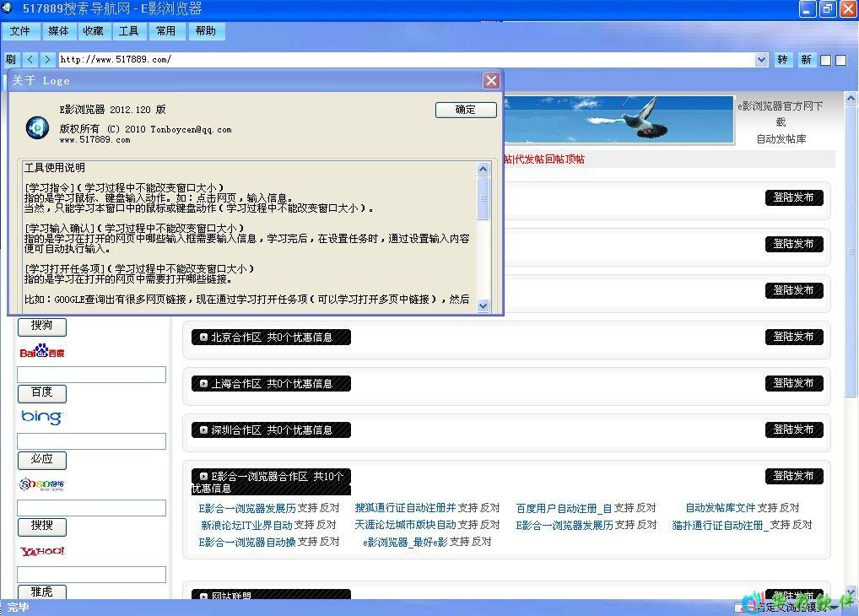Open link e影浏览器_最好e影
The height and width of the screenshot is (616, 859).
point(405,542)
